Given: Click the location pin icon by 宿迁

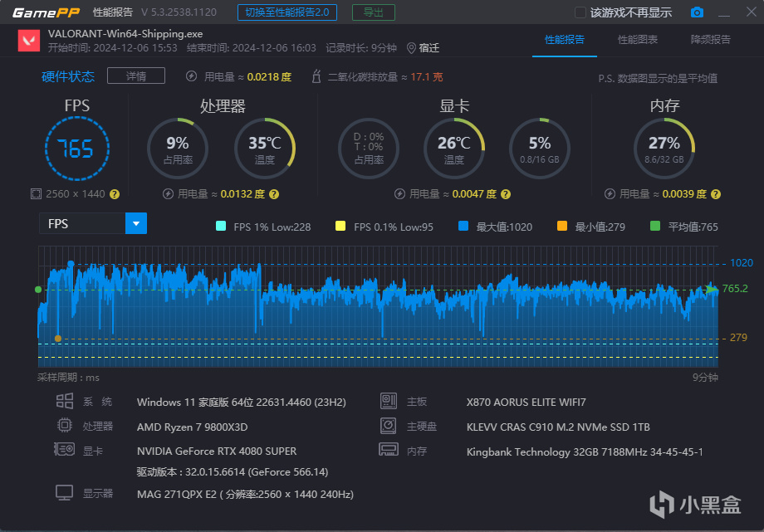Looking at the screenshot, I should 411,48.
